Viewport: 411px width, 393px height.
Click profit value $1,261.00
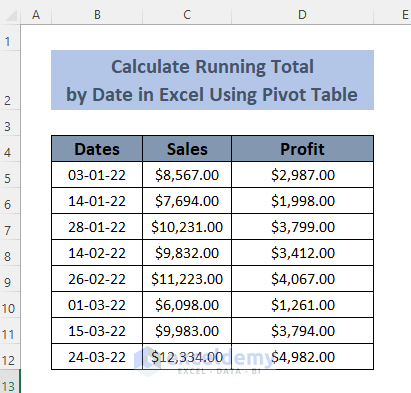302,305
